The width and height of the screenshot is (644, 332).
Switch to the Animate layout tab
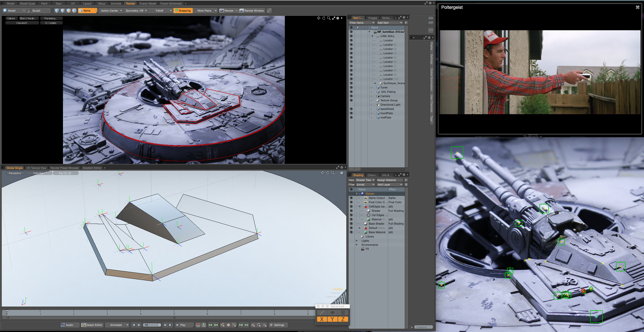point(116,4)
